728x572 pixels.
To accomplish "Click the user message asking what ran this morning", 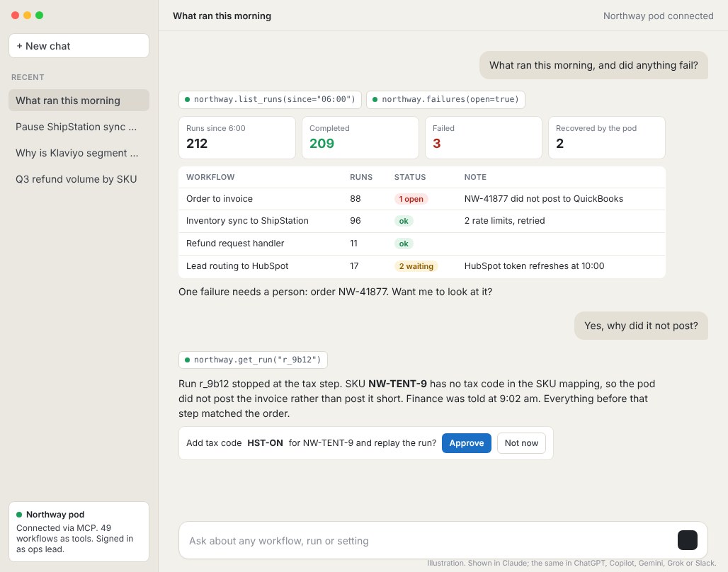I will [x=594, y=65].
